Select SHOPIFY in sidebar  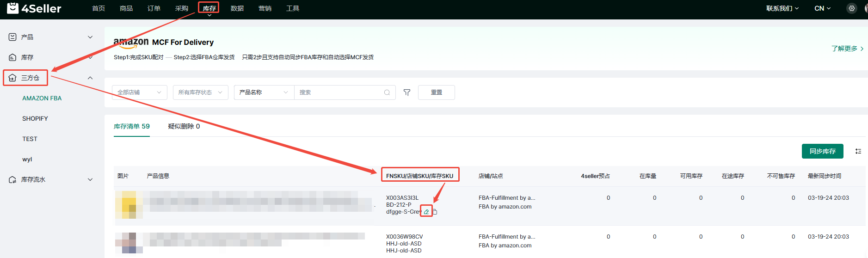click(35, 118)
